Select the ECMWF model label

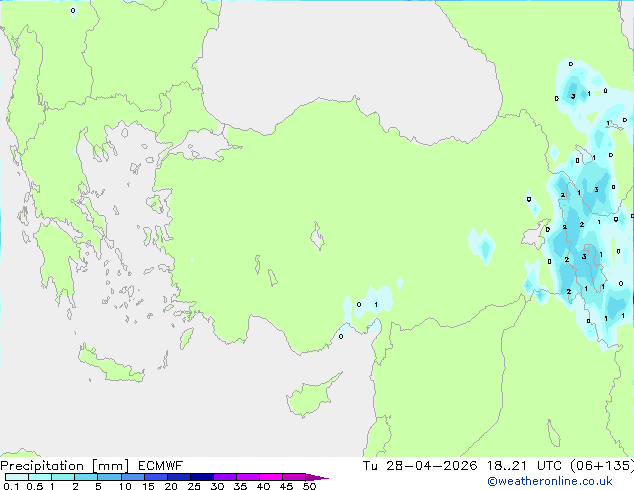(x=161, y=466)
